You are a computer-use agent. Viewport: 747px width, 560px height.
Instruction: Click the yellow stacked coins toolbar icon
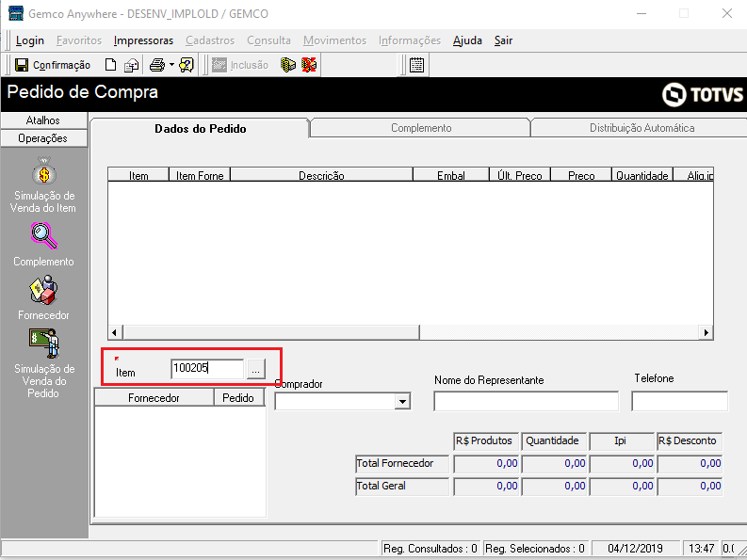tap(287, 65)
